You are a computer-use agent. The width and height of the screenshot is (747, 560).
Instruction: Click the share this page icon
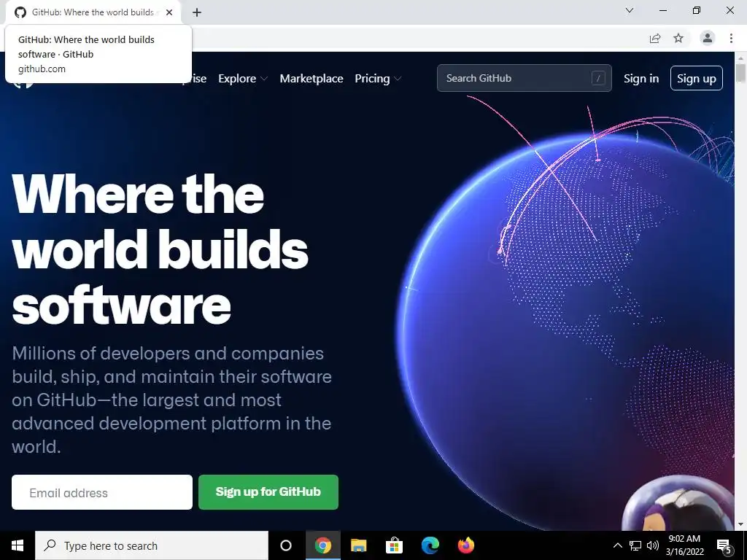click(655, 38)
